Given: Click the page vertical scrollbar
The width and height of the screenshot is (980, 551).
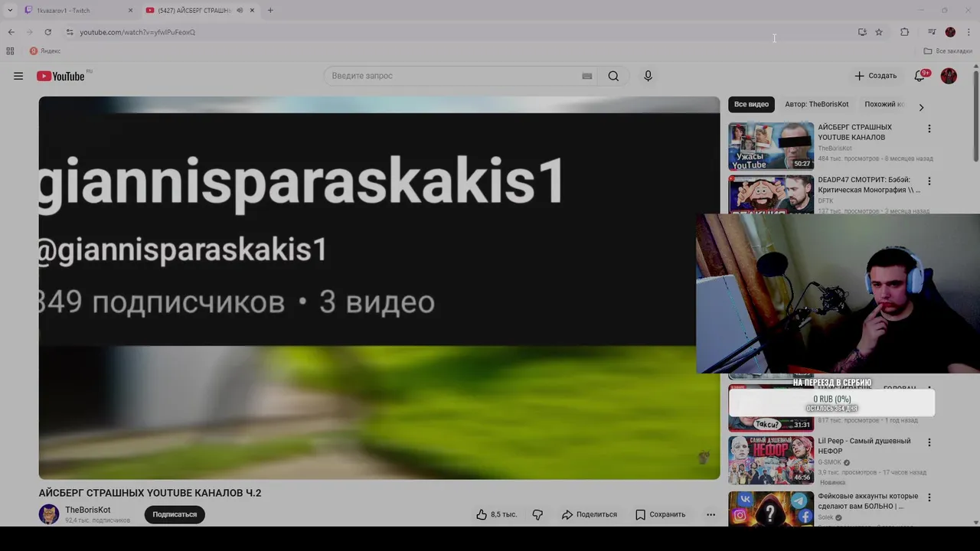Looking at the screenshot, I should 976,116.
